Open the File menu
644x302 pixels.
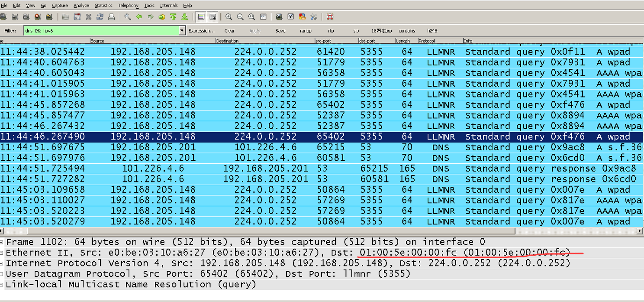click(x=4, y=5)
